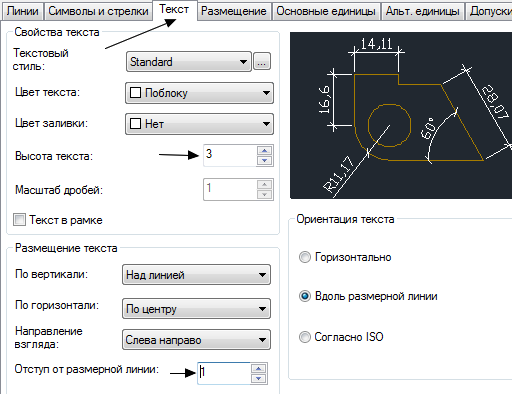Switch to the Линии tab
Screen dimensions: 512x394
click(x=22, y=11)
